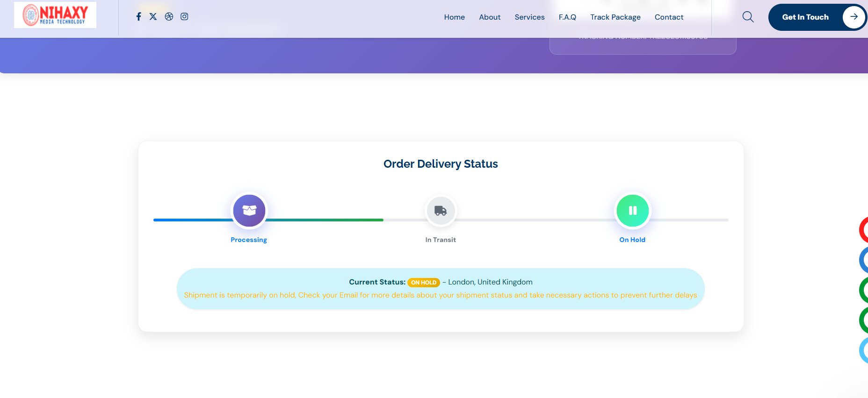Open the Services menu item
The width and height of the screenshot is (868, 398).
(529, 17)
